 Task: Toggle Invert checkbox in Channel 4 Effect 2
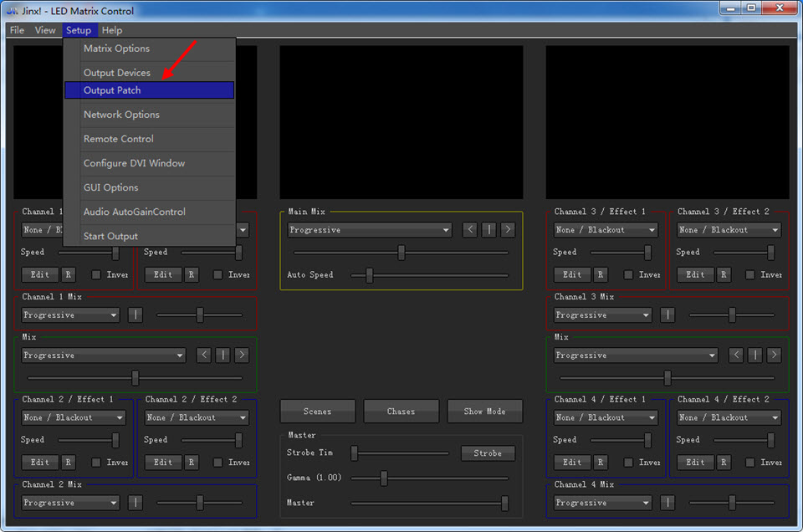click(749, 463)
